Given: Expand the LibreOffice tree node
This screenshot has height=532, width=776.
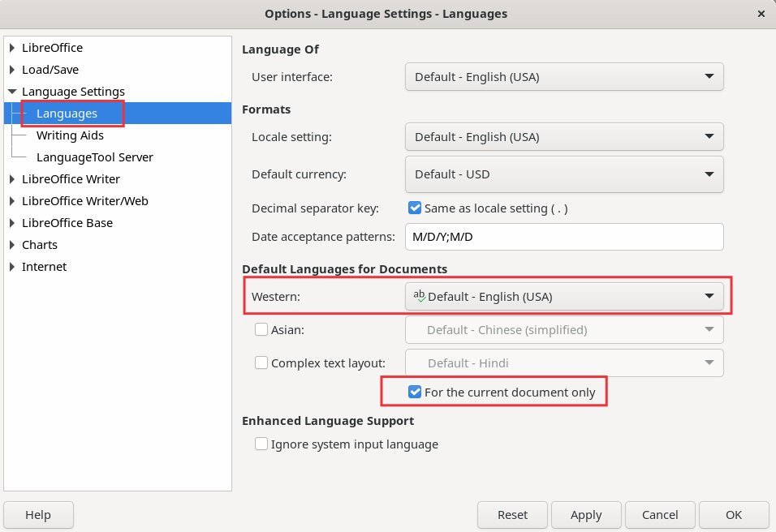Looking at the screenshot, I should (x=12, y=48).
